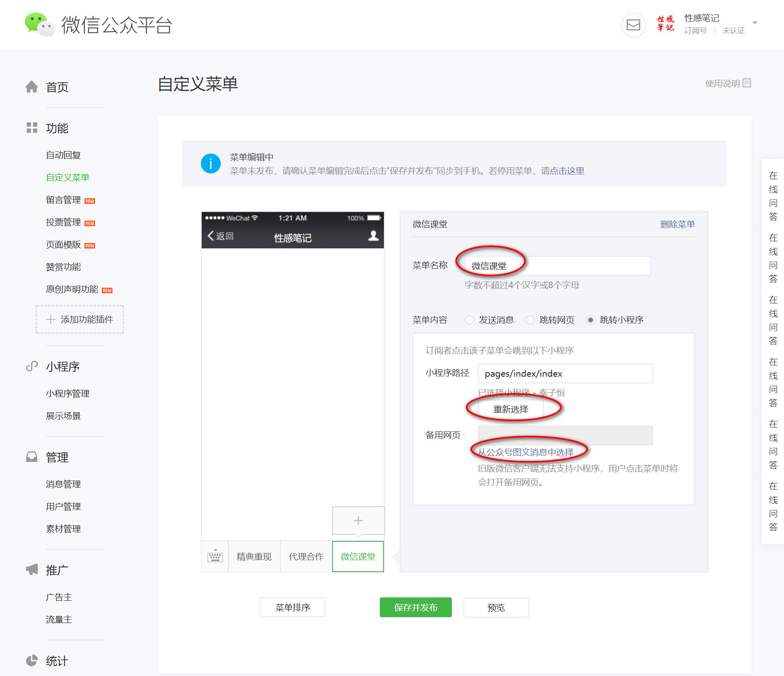Select the 跳转小程序 radio option
The width and height of the screenshot is (784, 676).
(591, 320)
